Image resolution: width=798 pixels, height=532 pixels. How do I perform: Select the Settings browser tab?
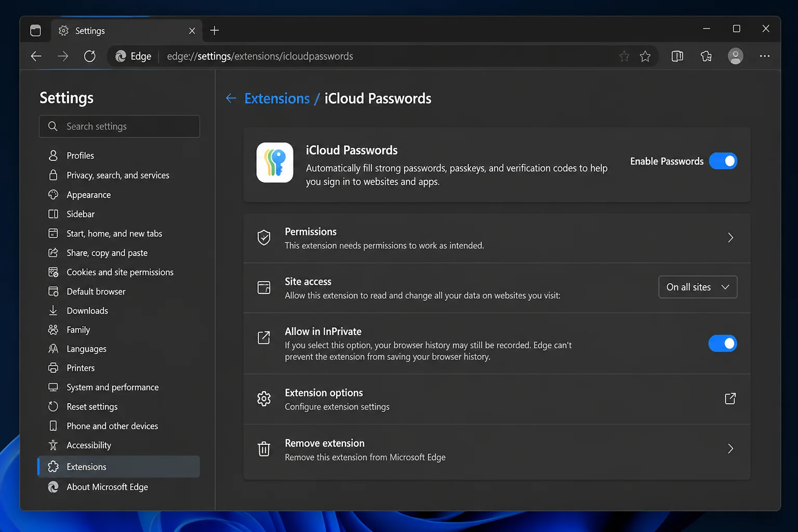[126, 31]
